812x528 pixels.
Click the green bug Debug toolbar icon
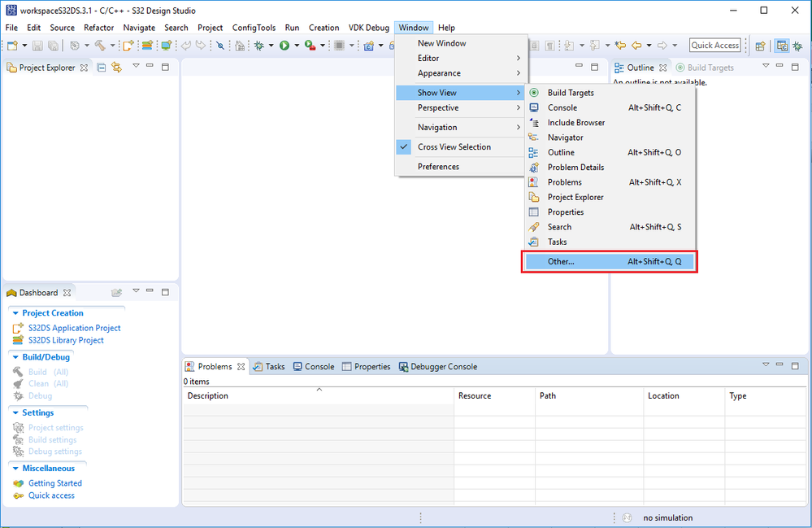point(259,46)
